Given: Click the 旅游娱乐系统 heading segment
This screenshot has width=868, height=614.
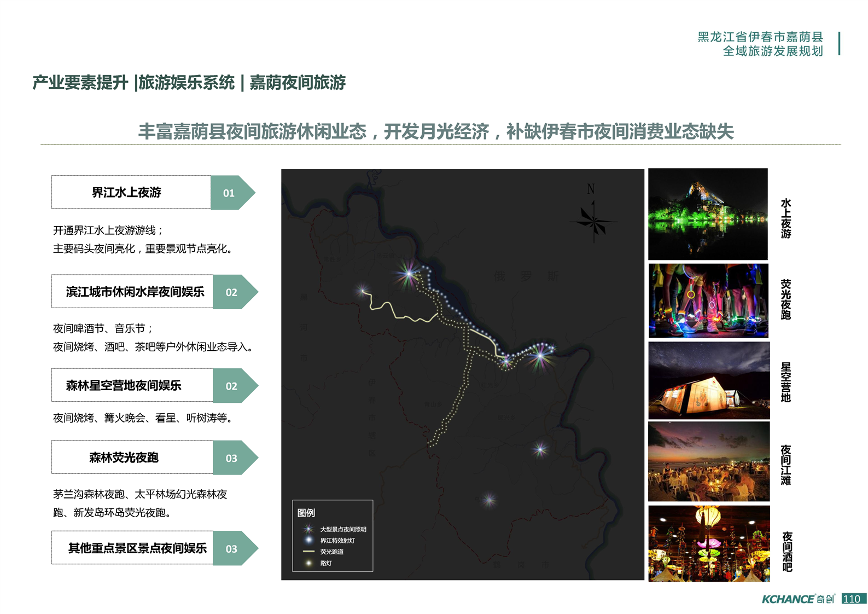Looking at the screenshot, I should coord(187,83).
